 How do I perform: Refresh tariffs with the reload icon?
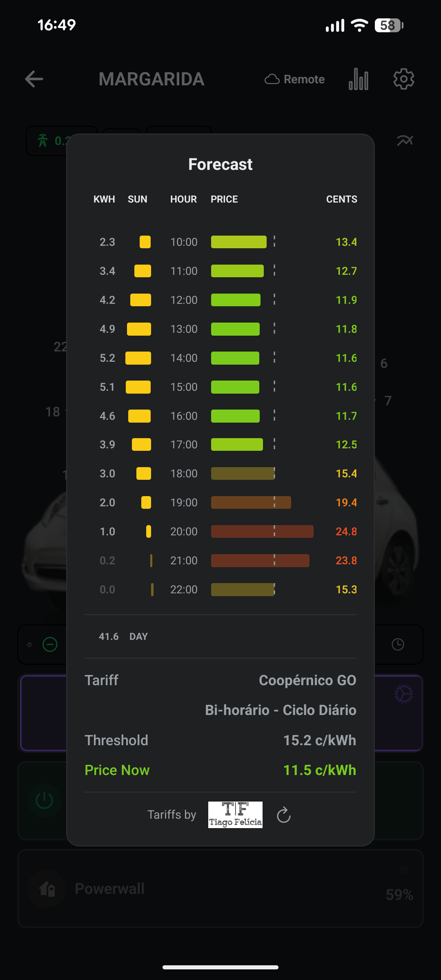[283, 815]
